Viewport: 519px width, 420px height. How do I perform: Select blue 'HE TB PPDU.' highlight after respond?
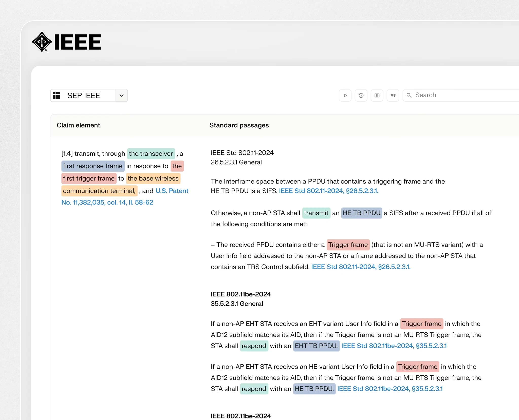tap(314, 389)
